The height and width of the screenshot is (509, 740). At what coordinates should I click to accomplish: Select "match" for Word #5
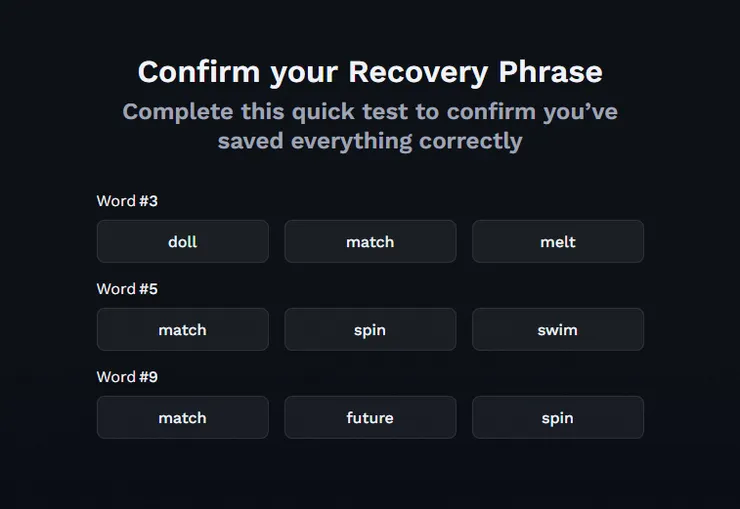point(182,330)
